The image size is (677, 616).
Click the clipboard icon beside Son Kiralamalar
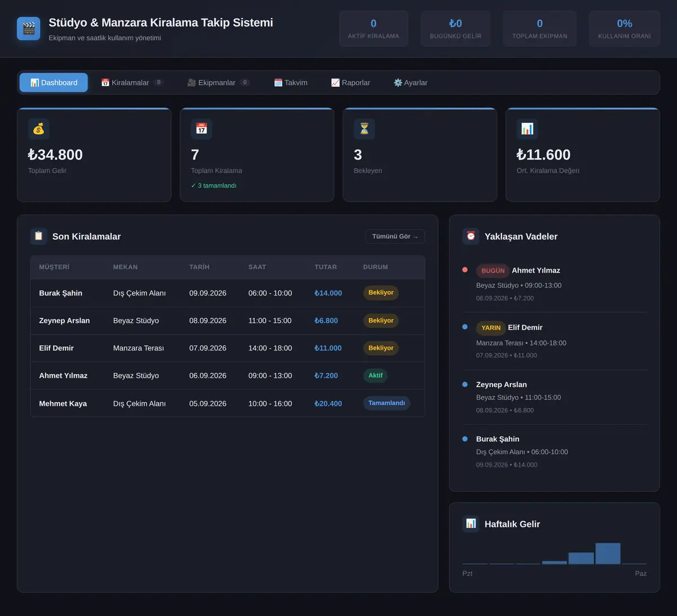point(38,236)
